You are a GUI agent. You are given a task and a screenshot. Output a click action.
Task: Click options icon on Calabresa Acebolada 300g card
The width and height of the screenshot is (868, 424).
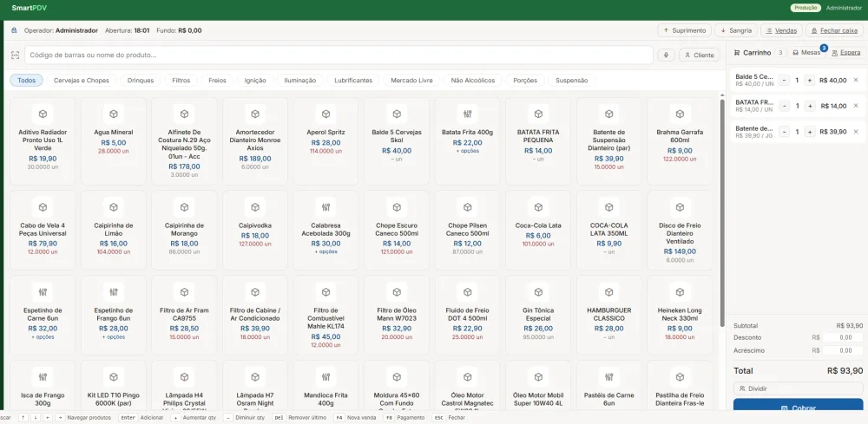click(326, 207)
